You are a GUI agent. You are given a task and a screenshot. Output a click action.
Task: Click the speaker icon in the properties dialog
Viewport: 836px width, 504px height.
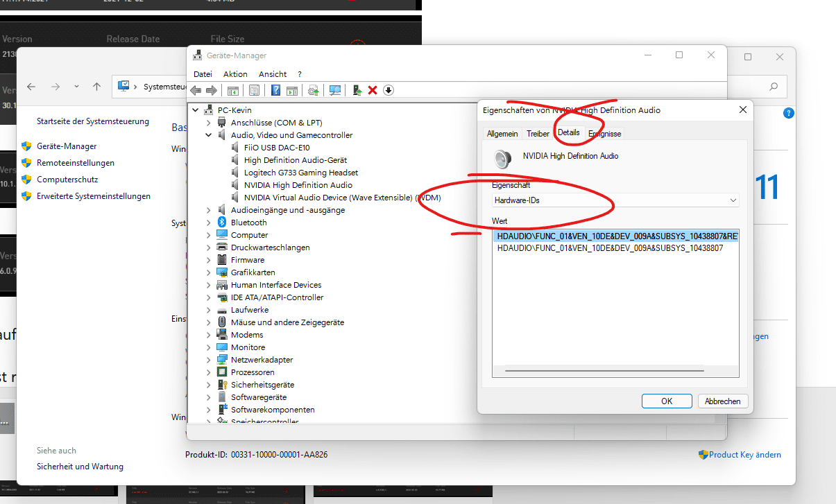[x=502, y=159]
